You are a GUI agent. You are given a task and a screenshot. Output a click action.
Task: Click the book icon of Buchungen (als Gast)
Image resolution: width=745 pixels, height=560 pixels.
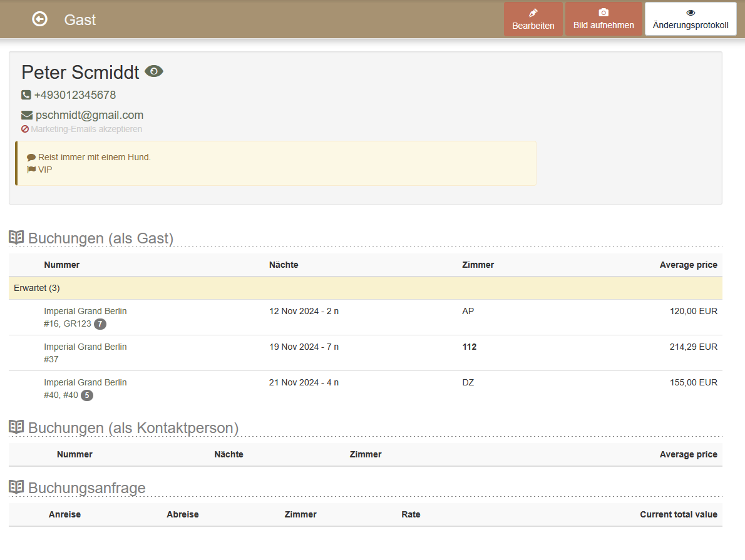pos(16,237)
